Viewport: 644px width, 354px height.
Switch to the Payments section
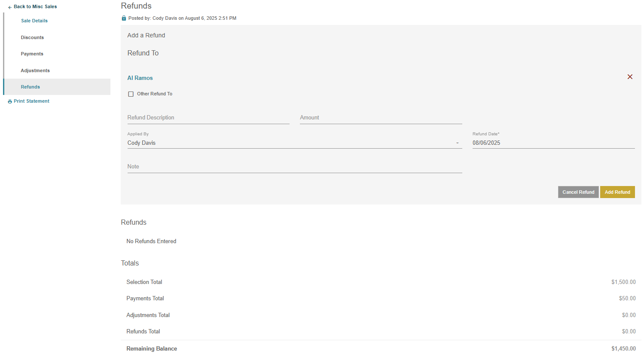point(32,54)
